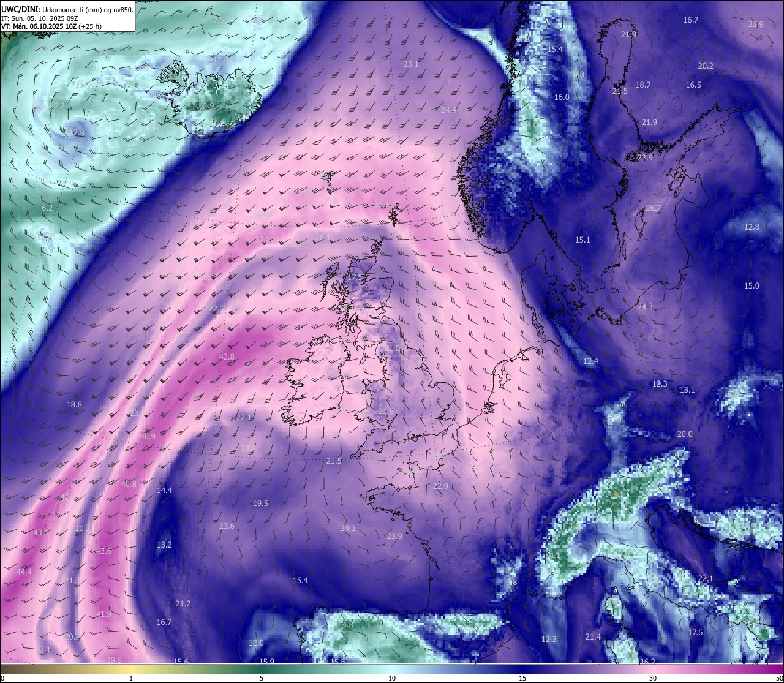Click the 26.7 value on the map

click(654, 208)
